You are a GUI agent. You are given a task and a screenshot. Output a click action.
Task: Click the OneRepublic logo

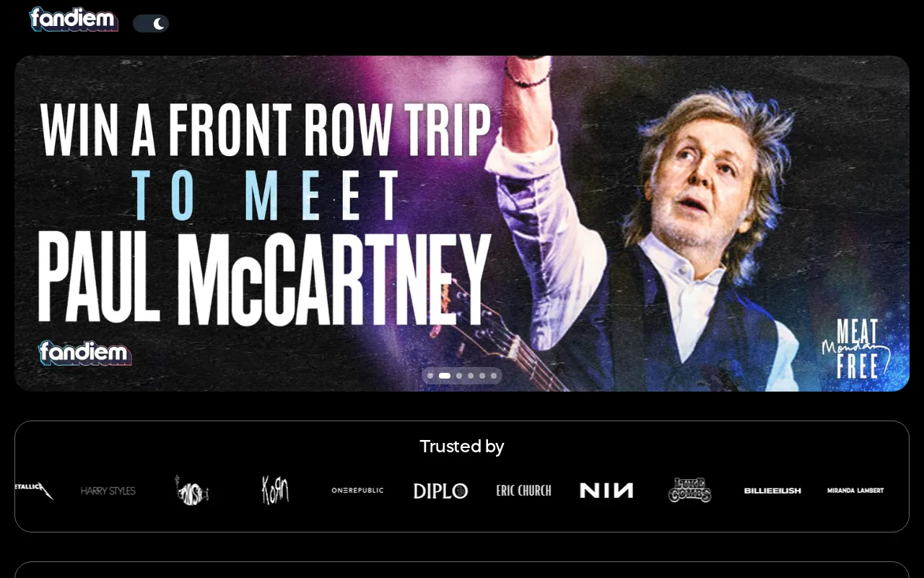[x=357, y=491]
